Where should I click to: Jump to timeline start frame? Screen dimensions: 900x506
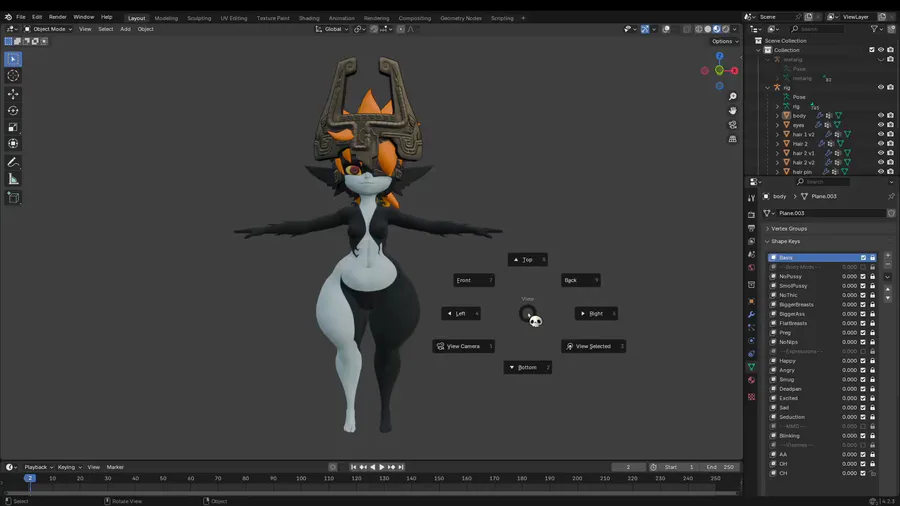pos(354,467)
